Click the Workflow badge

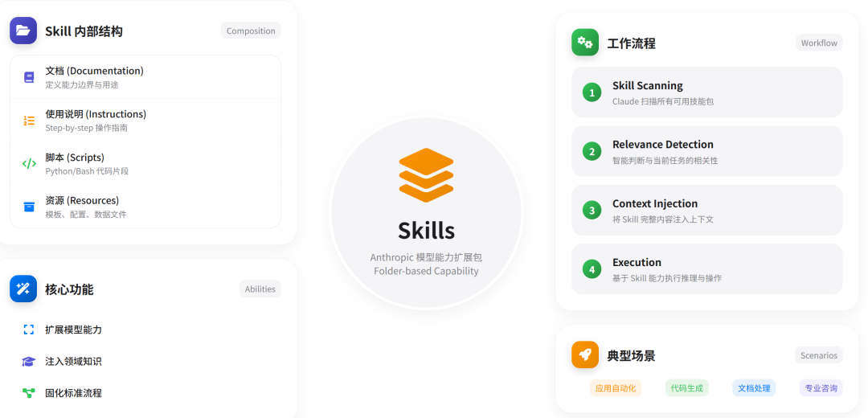point(819,42)
